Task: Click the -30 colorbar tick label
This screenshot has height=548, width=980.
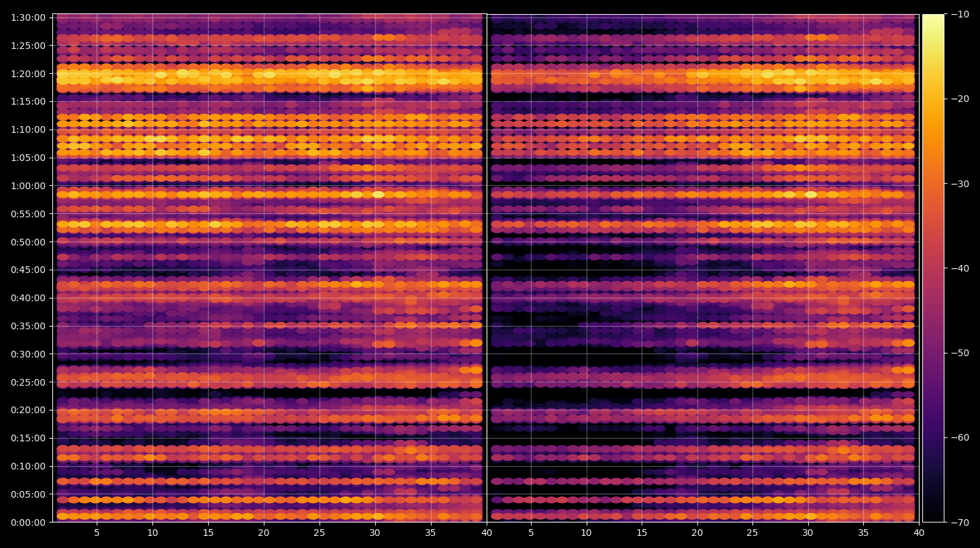Action: (x=961, y=184)
